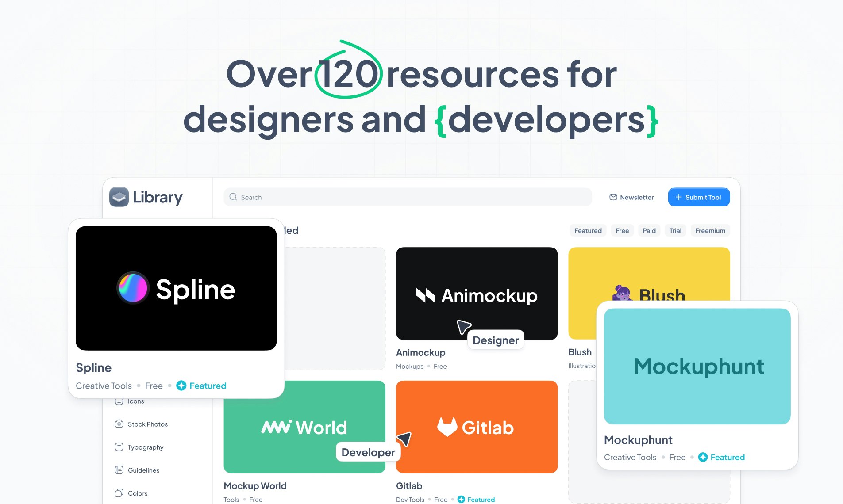Click the Mockup World MW logo
The image size is (843, 504).
[x=276, y=427]
